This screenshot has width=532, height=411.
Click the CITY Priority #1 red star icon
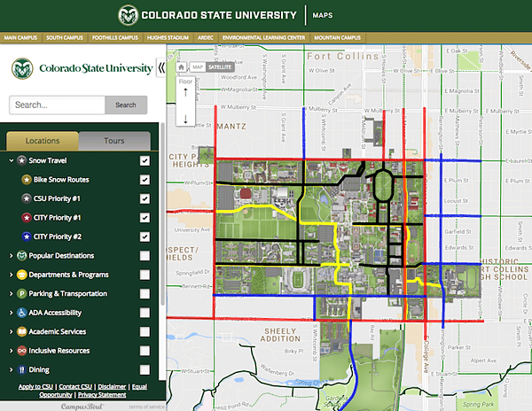27,218
